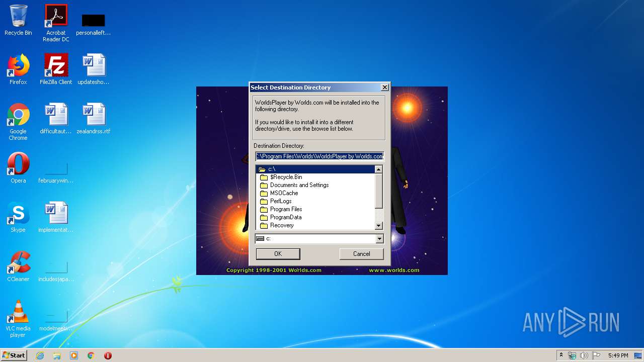644x362 pixels.
Task: Open the c: drive dropdown
Action: [x=379, y=239]
